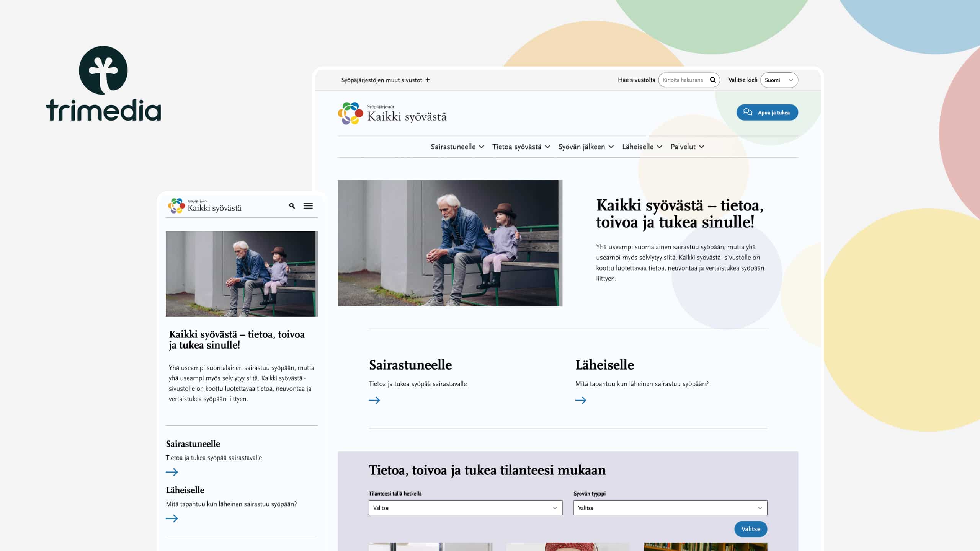Tap the mobile search magnifier icon
The image size is (980, 551).
pos(292,206)
